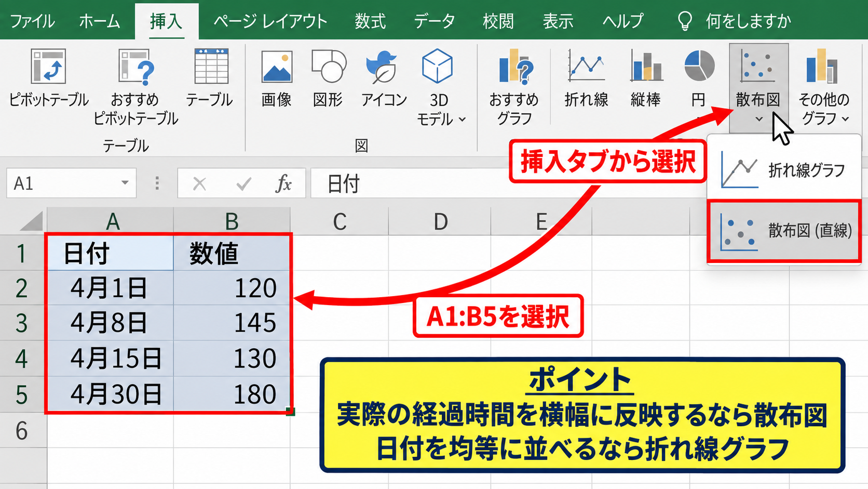Click cell containing 180
The height and width of the screenshot is (489, 868).
(232, 394)
